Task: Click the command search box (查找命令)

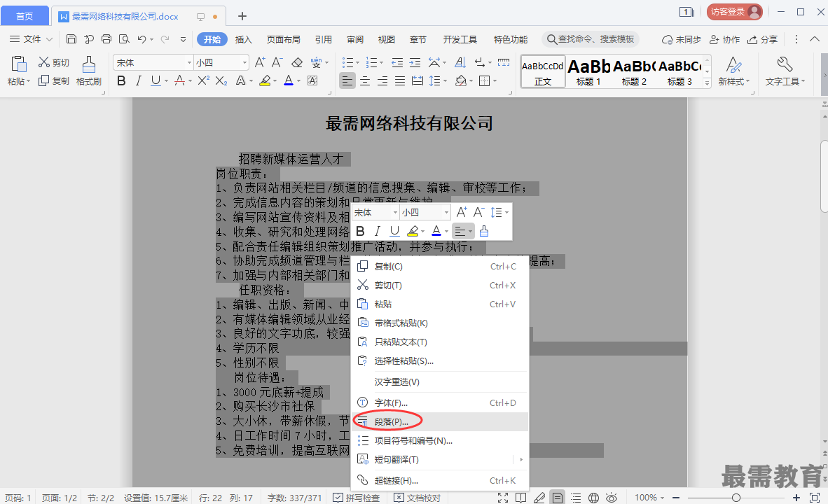Action: click(591, 39)
